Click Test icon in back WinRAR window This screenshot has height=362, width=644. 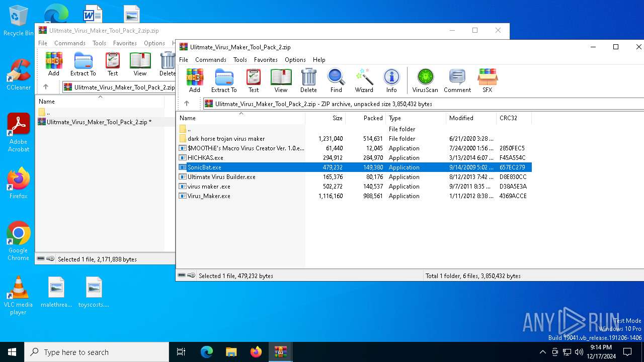point(113,64)
